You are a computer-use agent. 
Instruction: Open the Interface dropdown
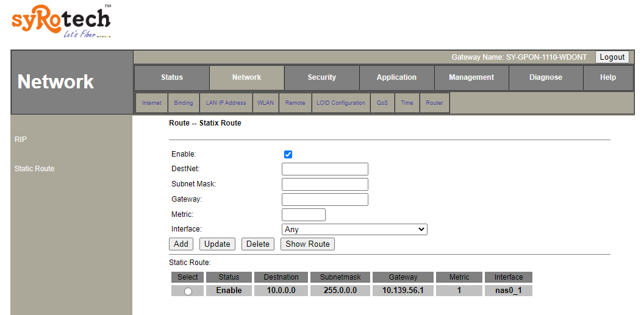(x=354, y=230)
